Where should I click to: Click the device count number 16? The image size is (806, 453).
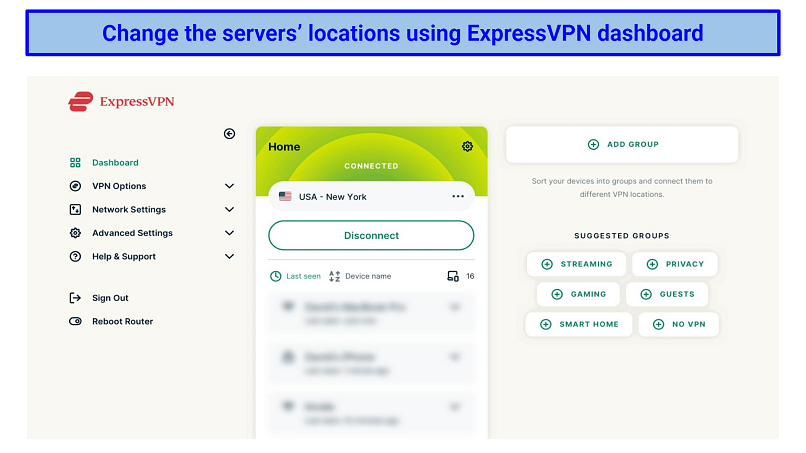coord(470,276)
